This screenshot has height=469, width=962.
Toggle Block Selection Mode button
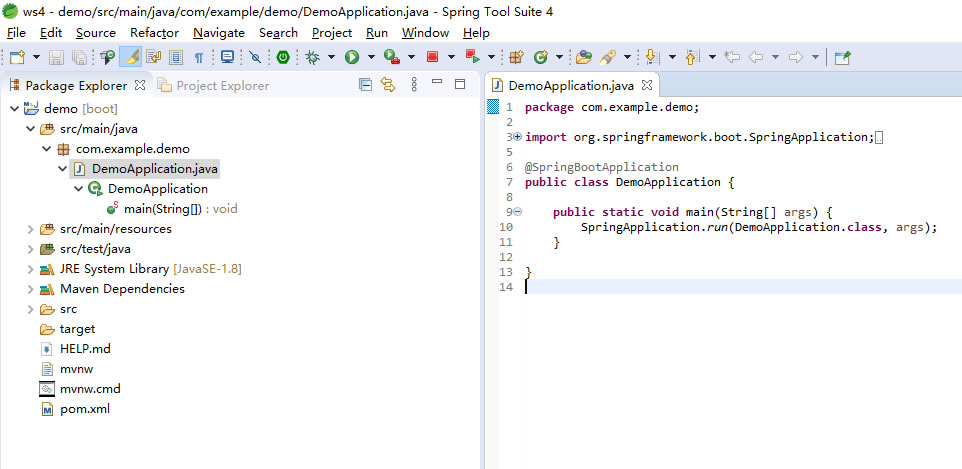click(176, 58)
